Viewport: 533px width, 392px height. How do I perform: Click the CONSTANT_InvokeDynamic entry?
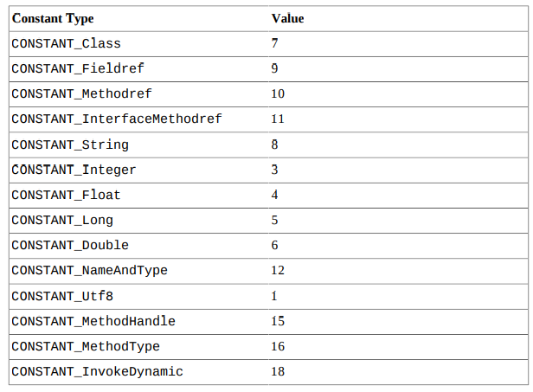click(x=97, y=372)
